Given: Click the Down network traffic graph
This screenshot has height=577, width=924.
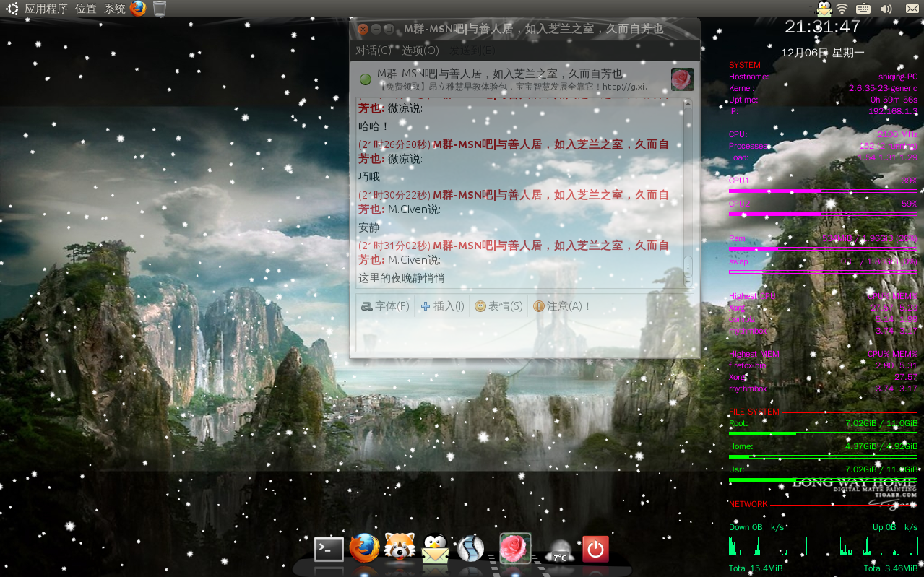Looking at the screenshot, I should [767, 546].
